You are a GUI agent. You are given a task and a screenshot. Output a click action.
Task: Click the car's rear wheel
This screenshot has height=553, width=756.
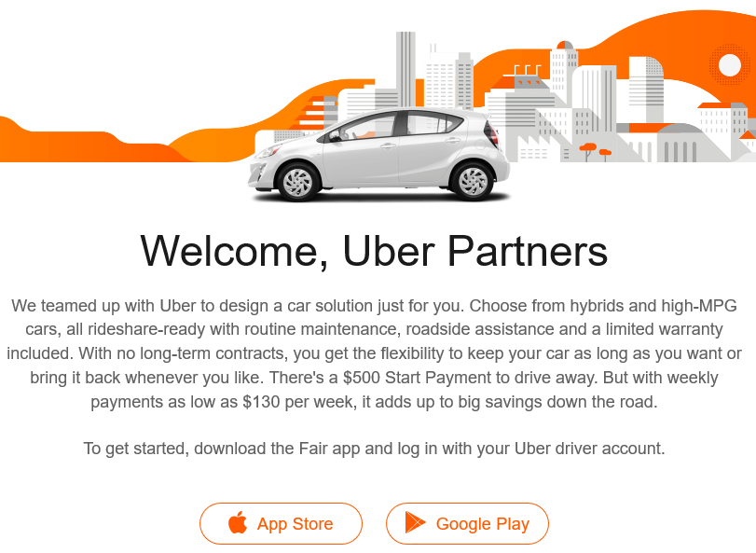(473, 181)
